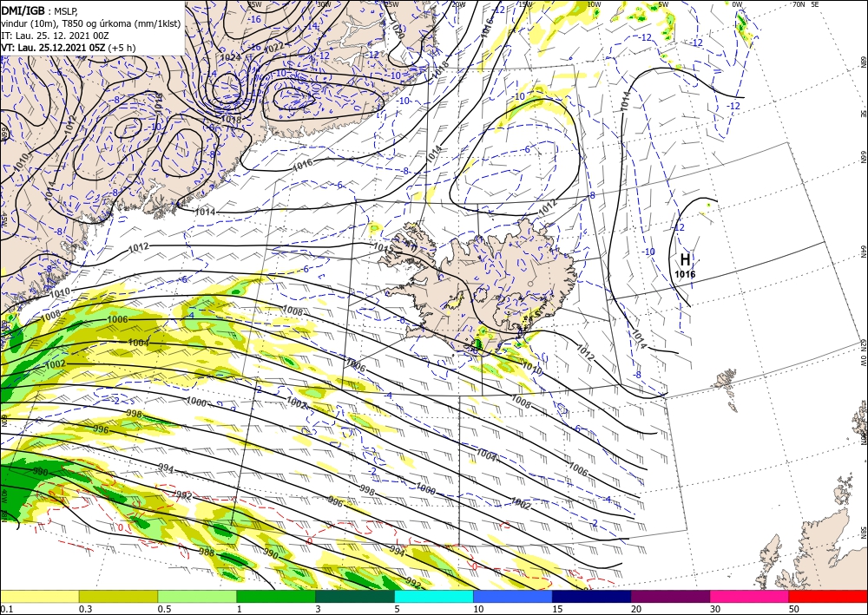
Task: Click the legend value '15'
Action: [x=557, y=609]
